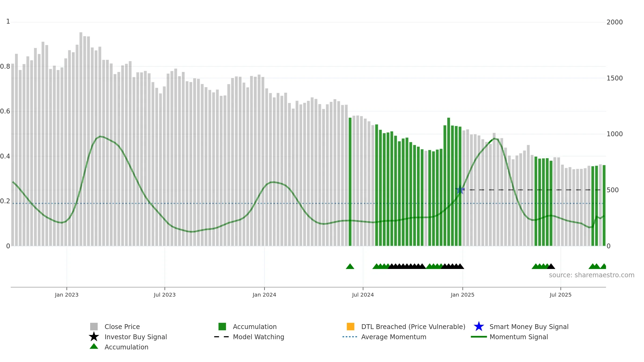The image size is (644, 362).
Task: Click the tallest gray bar in early 2023
Action: tap(81, 139)
